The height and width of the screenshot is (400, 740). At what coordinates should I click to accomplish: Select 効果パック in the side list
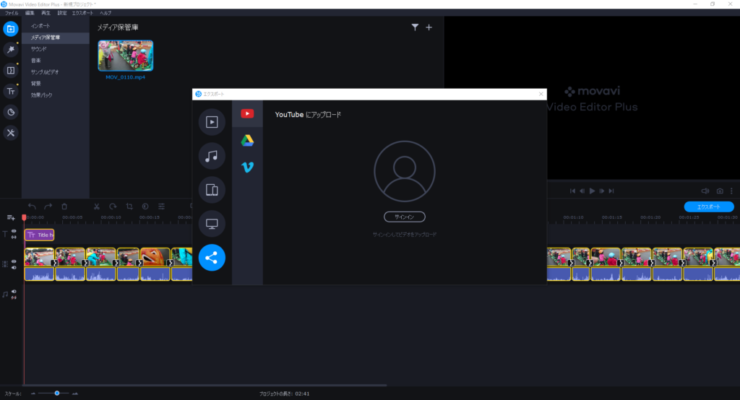pyautogui.click(x=56, y=95)
